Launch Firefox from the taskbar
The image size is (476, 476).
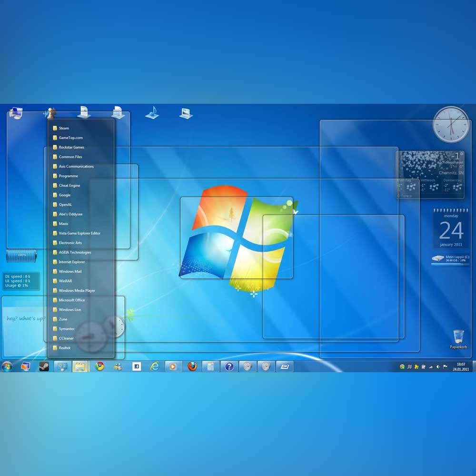192,367
